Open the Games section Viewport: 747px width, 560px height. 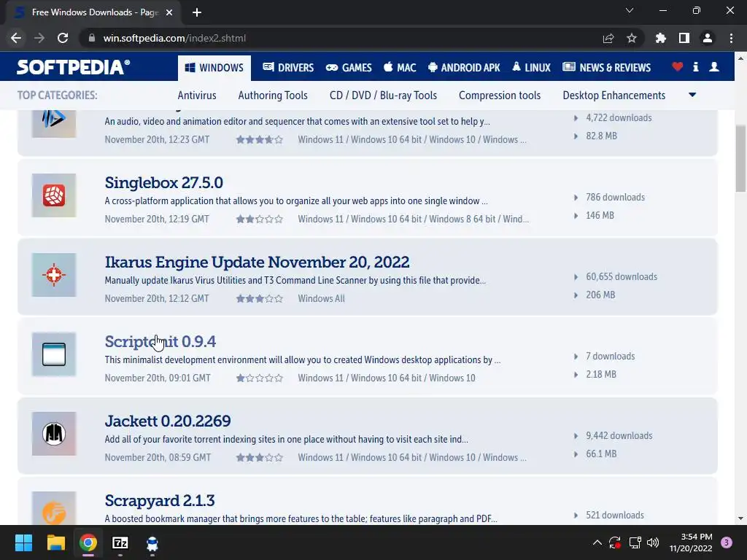[x=349, y=68]
